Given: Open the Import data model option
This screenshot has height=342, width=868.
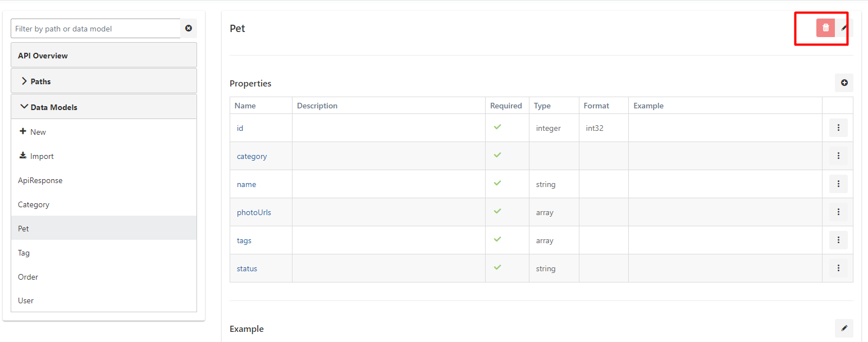Looking at the screenshot, I should [x=41, y=156].
